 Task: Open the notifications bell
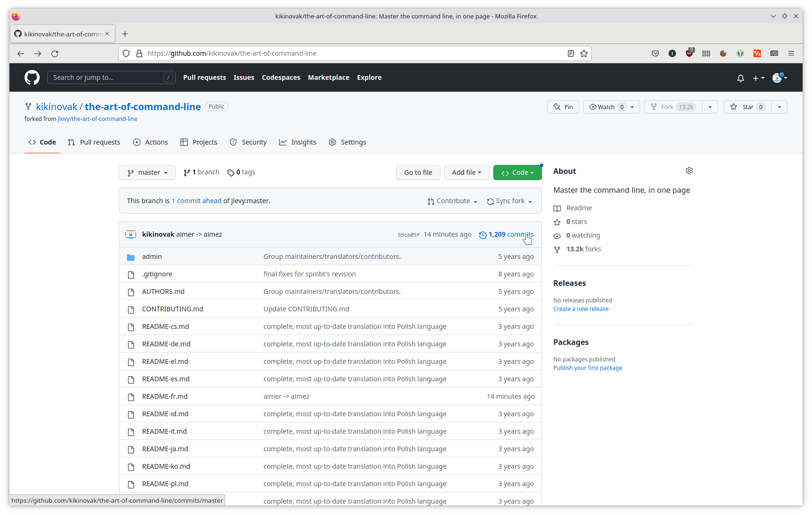point(740,78)
